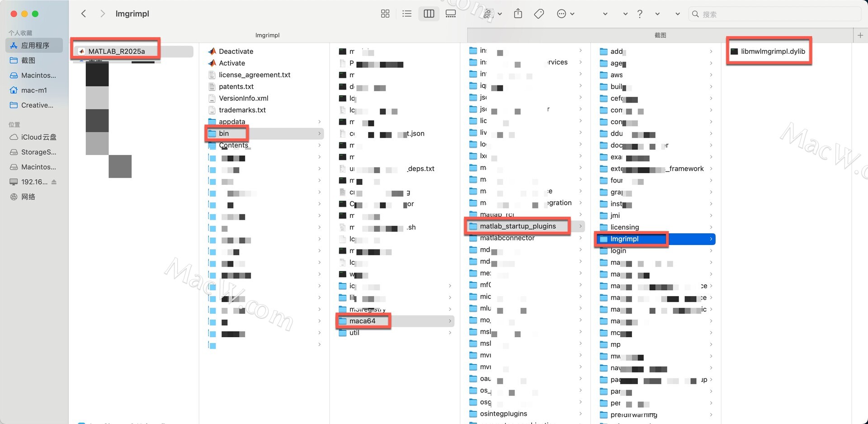Click the Share icon in toolbar

point(518,14)
